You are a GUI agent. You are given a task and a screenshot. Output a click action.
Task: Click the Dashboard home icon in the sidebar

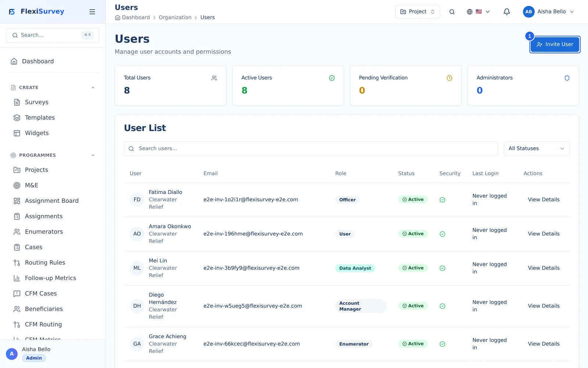coord(14,61)
